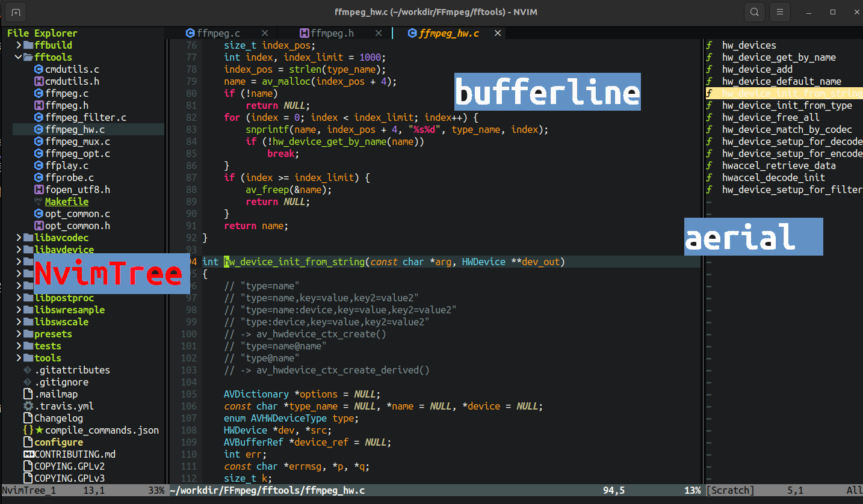This screenshot has width=863, height=504.
Task: Jump to hw_device_free_all in aerial outline
Action: (x=771, y=117)
